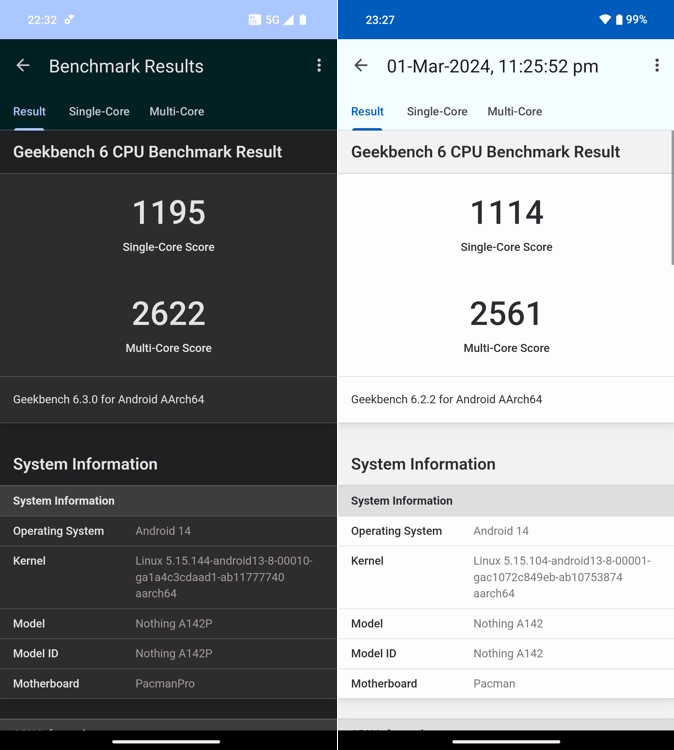674x750 pixels.
Task: Tap right Geekbench 6 CPU Benchmark Result heading
Action: click(486, 152)
